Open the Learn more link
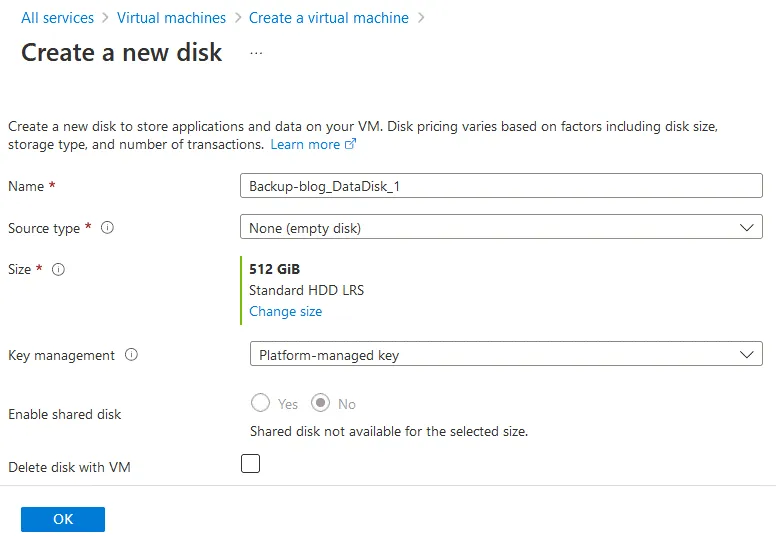 305,144
